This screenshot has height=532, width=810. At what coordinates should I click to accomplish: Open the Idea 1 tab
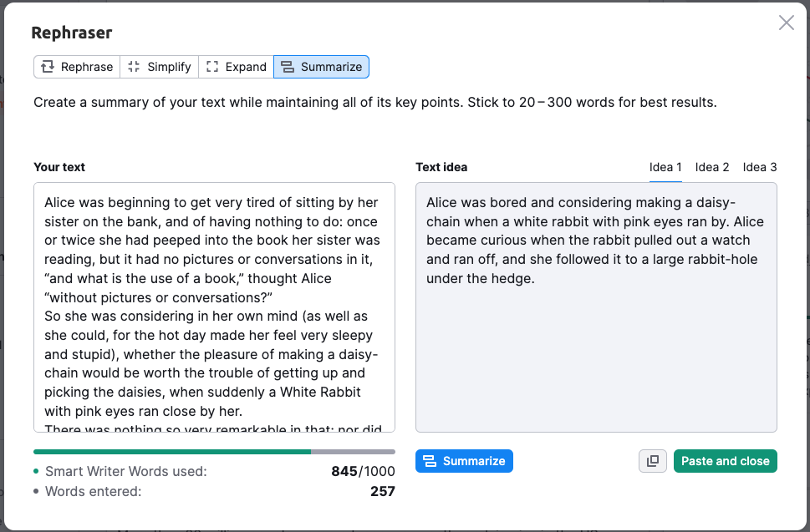[x=665, y=167]
